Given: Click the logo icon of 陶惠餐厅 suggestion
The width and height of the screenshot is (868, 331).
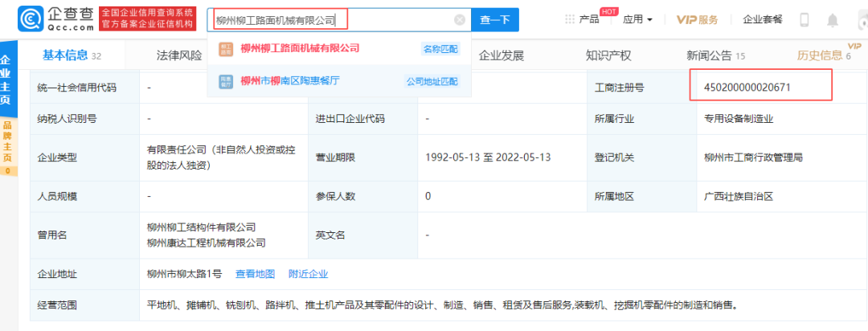Looking at the screenshot, I should coord(226,81).
